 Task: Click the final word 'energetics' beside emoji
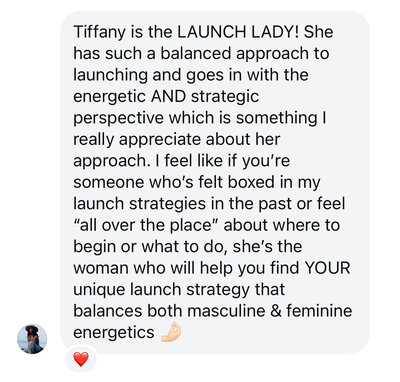pos(114,333)
